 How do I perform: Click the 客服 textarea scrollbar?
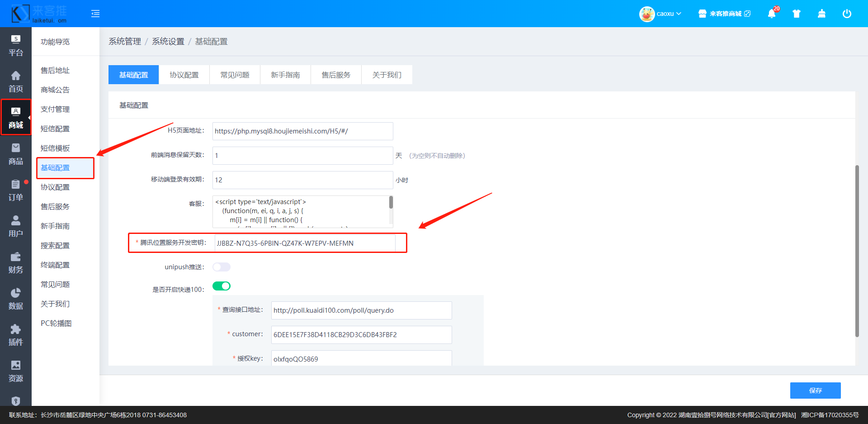[391, 202]
